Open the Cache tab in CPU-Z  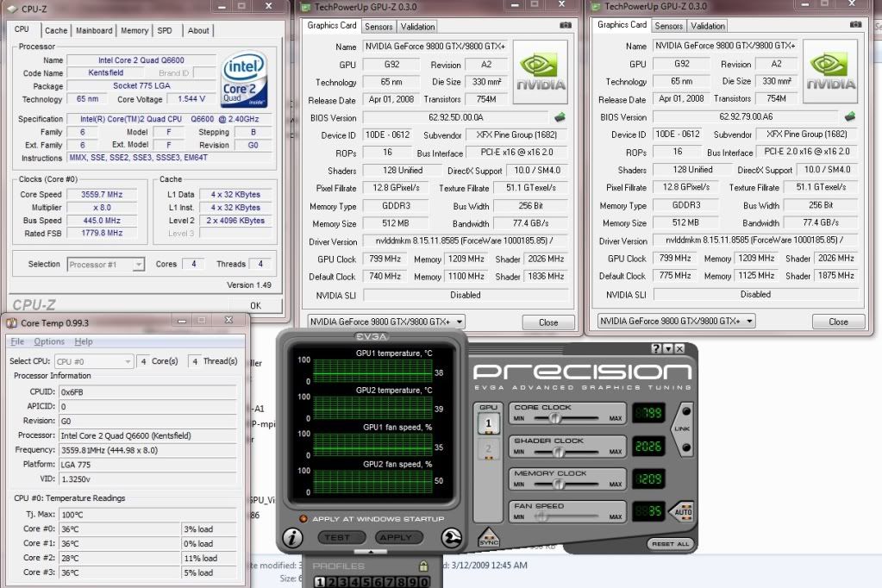(56, 30)
